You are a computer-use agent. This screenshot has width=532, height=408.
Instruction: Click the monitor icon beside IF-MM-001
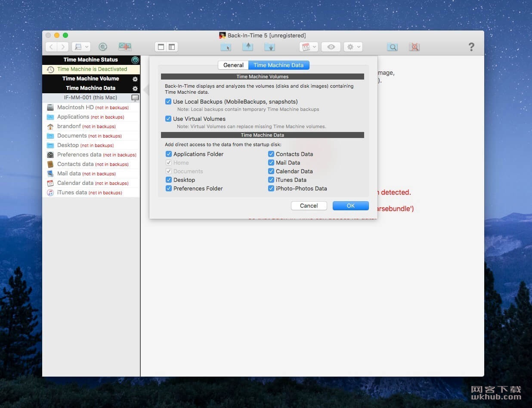[x=135, y=98]
